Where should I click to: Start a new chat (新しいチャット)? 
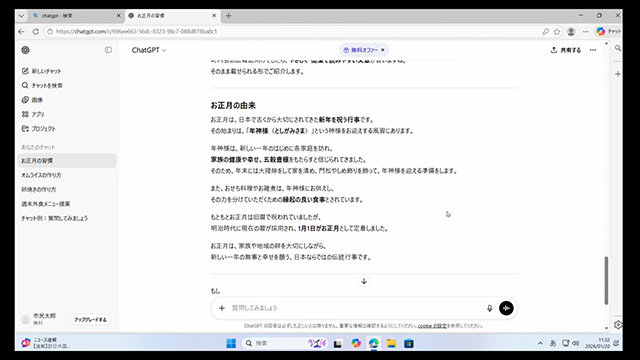tap(41, 71)
